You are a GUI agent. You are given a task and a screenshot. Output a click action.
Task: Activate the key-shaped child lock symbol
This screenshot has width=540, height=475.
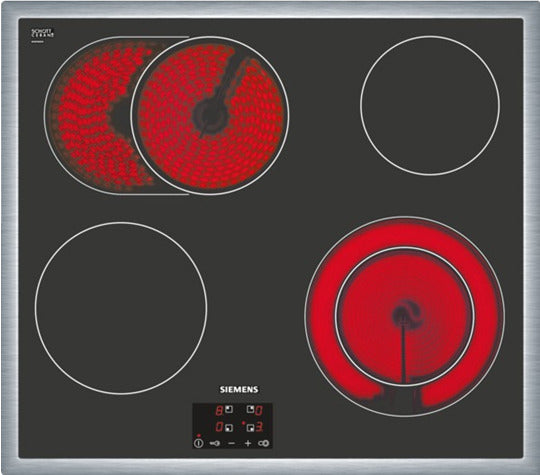(x=215, y=443)
